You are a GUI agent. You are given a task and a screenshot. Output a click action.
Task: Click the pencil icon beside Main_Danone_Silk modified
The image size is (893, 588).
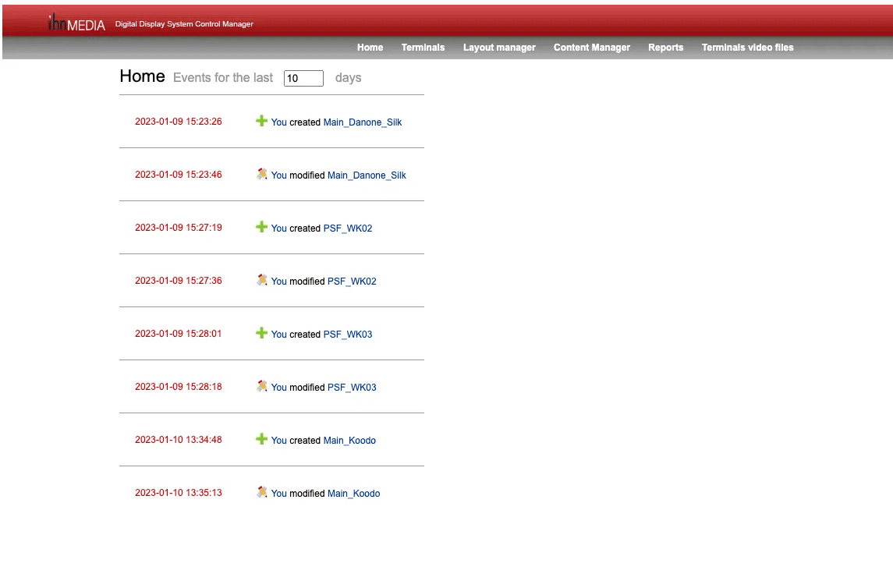click(262, 174)
